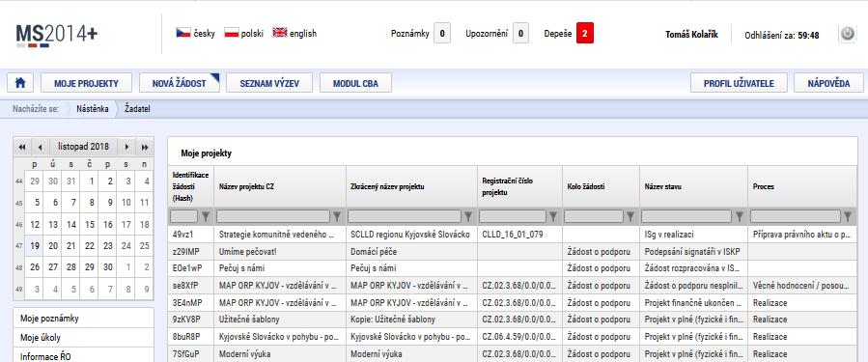The image size is (868, 362).
Task: Click the logout power icon
Action: (847, 34)
